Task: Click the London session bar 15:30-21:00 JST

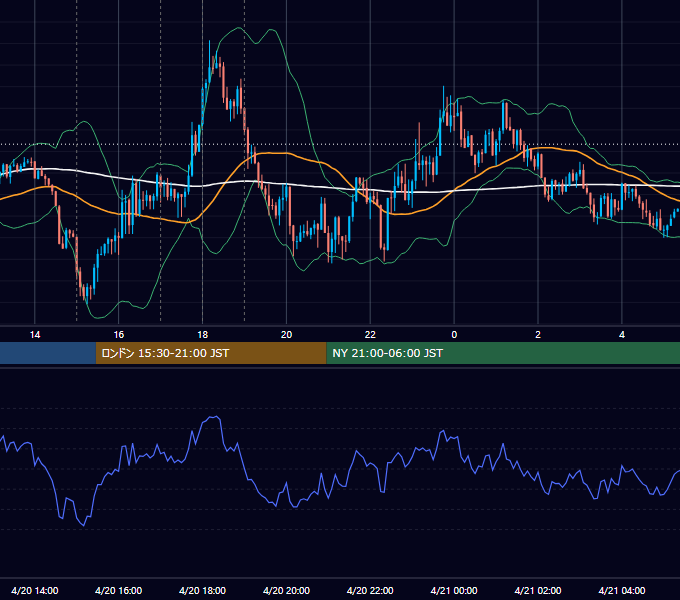Action: pos(211,353)
